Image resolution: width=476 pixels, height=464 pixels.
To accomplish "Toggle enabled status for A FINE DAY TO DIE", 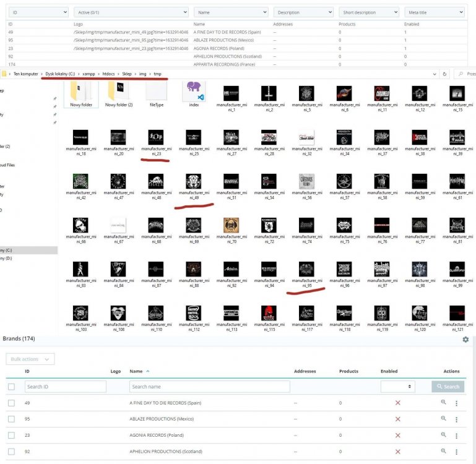I will 397,403.
